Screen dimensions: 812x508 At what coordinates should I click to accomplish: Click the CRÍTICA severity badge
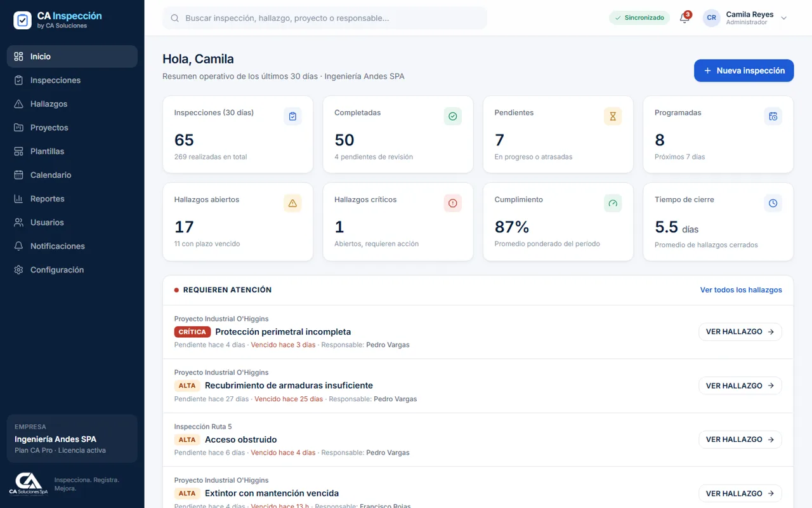192,332
